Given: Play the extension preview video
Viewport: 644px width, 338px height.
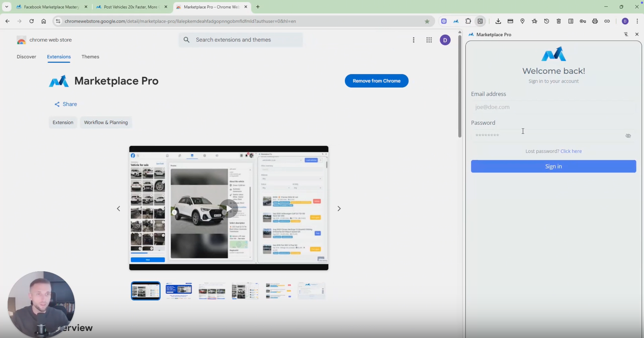Looking at the screenshot, I should (x=228, y=209).
